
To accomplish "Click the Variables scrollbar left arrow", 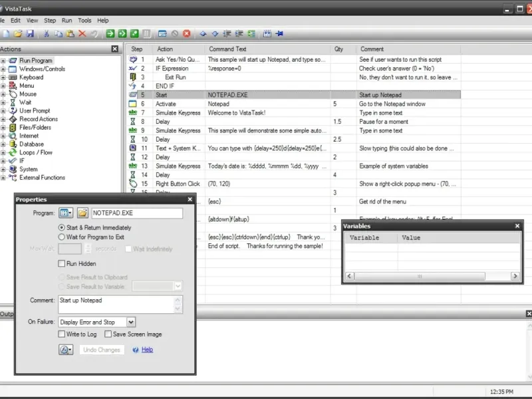I will click(350, 276).
